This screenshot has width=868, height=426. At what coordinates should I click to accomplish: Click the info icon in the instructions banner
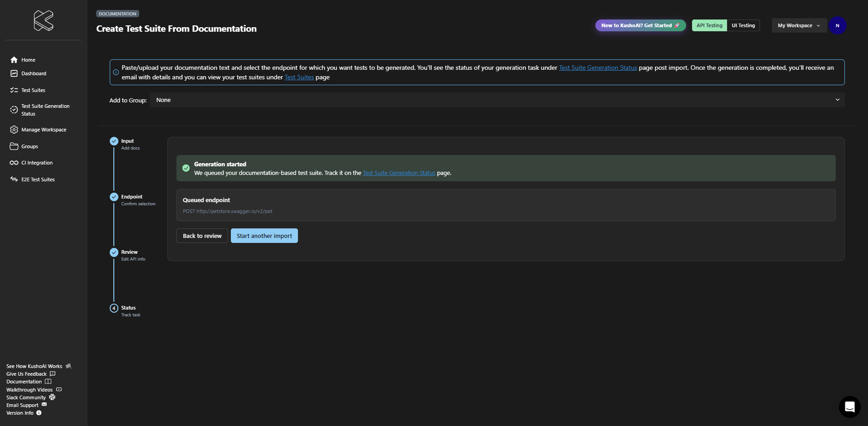[x=116, y=73]
